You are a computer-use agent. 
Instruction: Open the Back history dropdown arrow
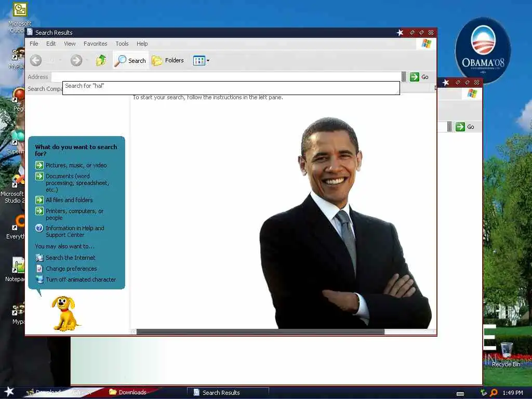click(x=60, y=61)
